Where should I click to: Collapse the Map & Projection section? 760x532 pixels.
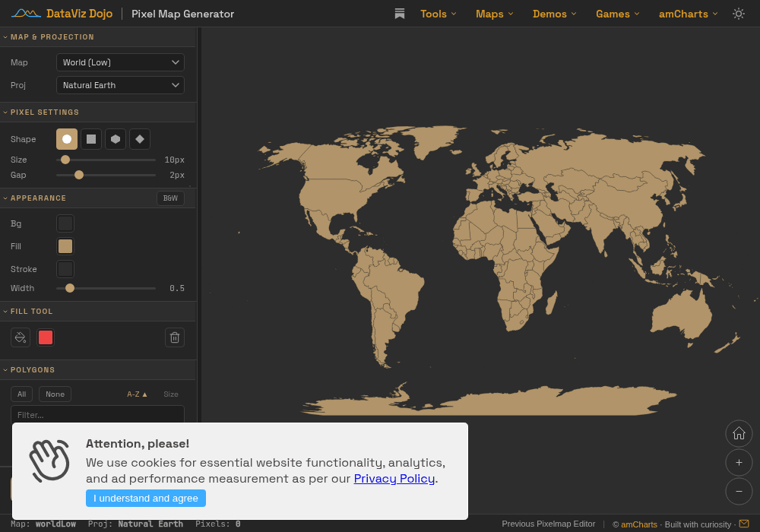point(98,36)
